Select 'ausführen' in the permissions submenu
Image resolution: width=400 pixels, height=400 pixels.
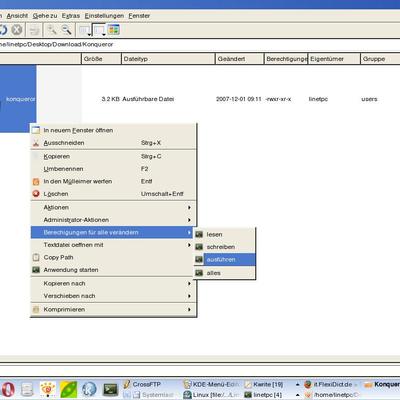[x=225, y=259]
